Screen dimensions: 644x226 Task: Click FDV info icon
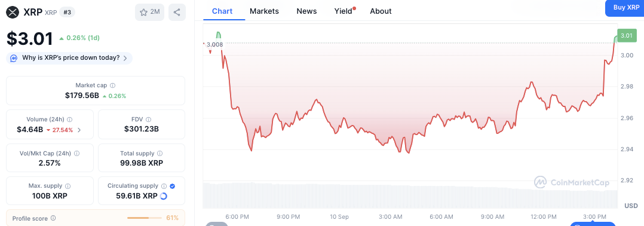coord(148,120)
